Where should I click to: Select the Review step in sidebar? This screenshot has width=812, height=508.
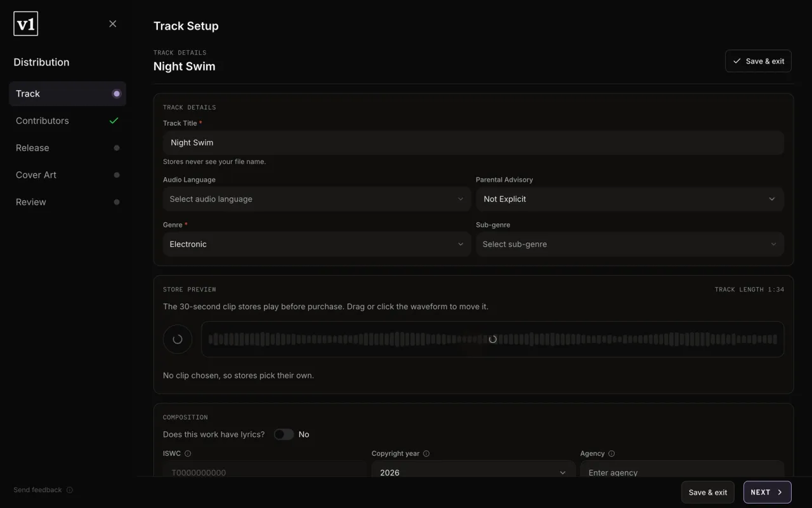pyautogui.click(x=67, y=202)
